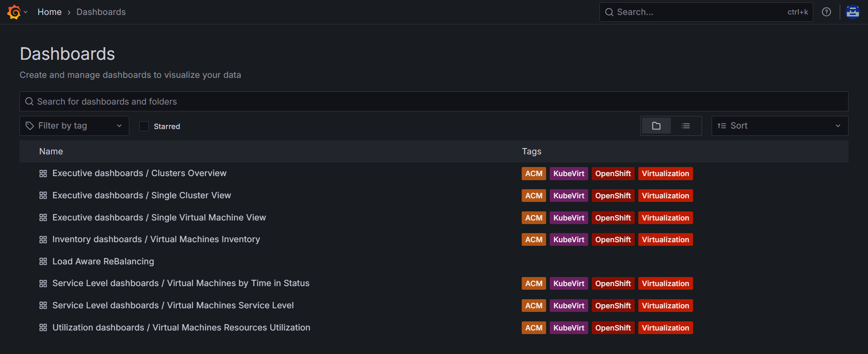The width and height of the screenshot is (868, 354).
Task: Expand the Sort dropdown
Action: [779, 126]
